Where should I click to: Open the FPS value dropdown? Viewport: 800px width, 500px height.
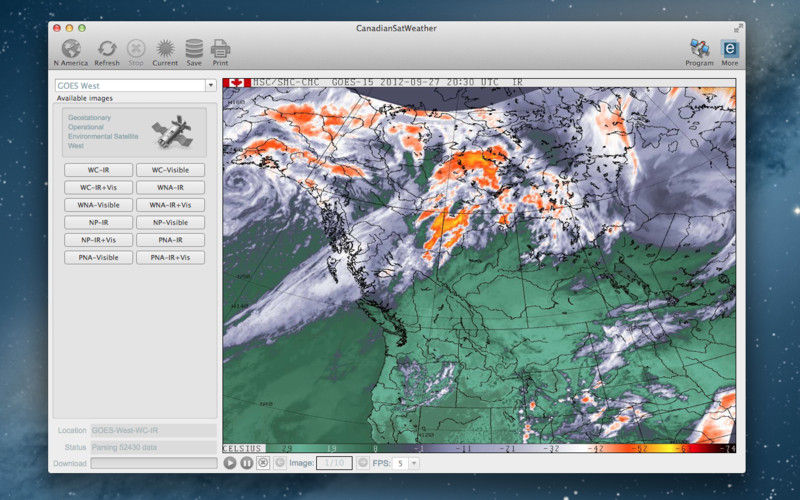[x=414, y=463]
